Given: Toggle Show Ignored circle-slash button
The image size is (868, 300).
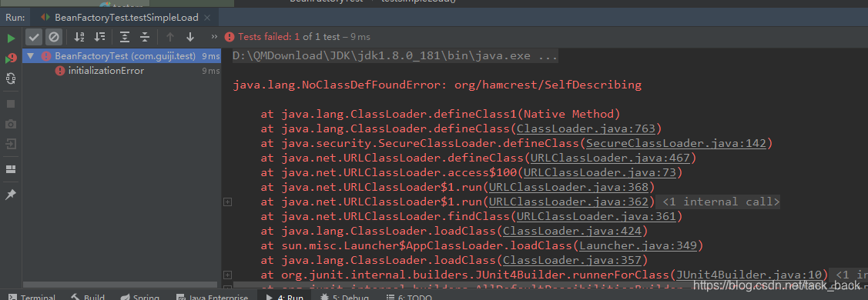Looking at the screenshot, I should pos(54,37).
